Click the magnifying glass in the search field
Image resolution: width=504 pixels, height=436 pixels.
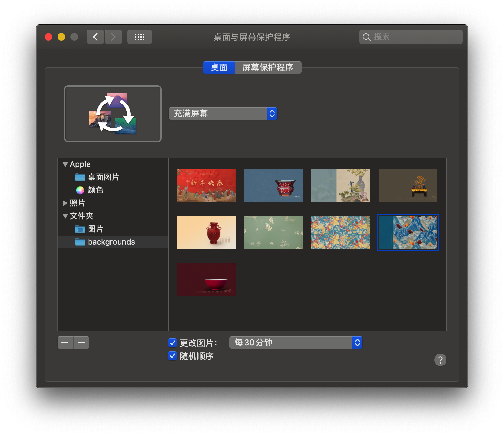coord(367,37)
